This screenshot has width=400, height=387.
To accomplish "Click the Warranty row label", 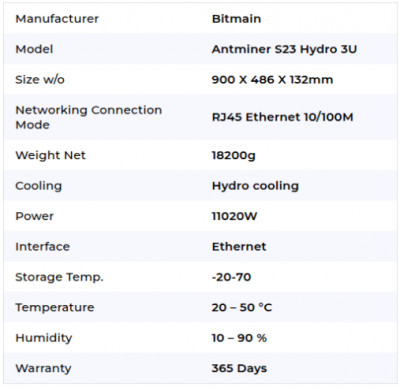I will tap(43, 369).
